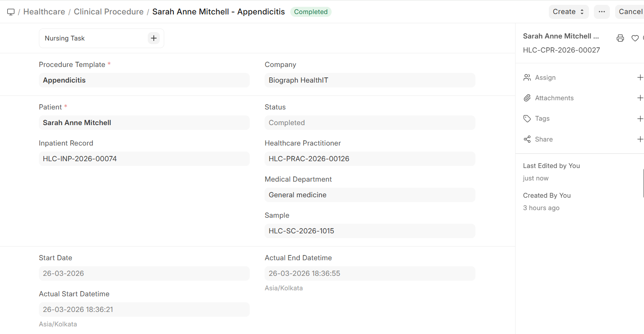Open Healthcare breadcrumb link
This screenshot has width=644, height=334.
(x=44, y=12)
